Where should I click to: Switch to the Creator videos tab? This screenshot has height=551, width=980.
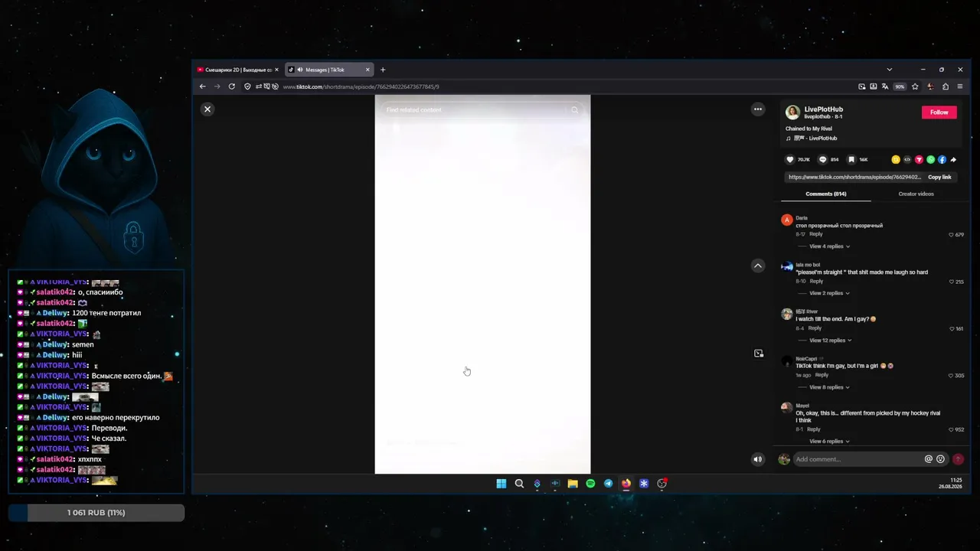click(x=916, y=194)
